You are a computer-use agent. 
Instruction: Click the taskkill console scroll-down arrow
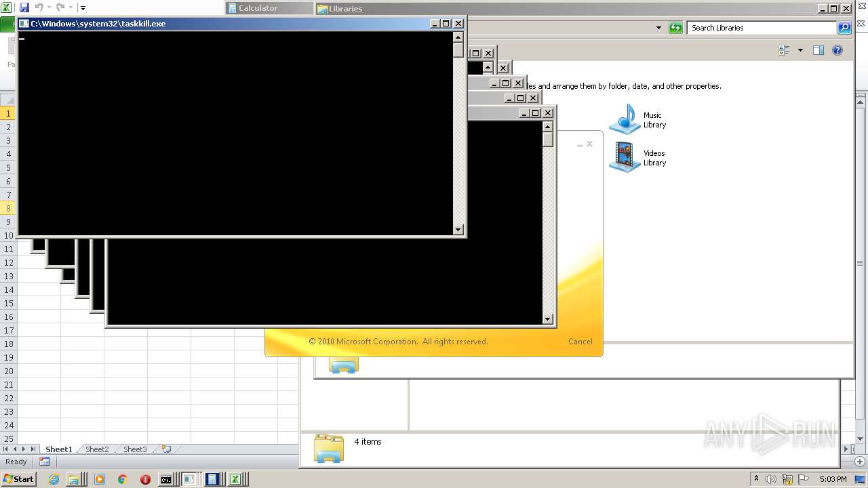[x=458, y=230]
